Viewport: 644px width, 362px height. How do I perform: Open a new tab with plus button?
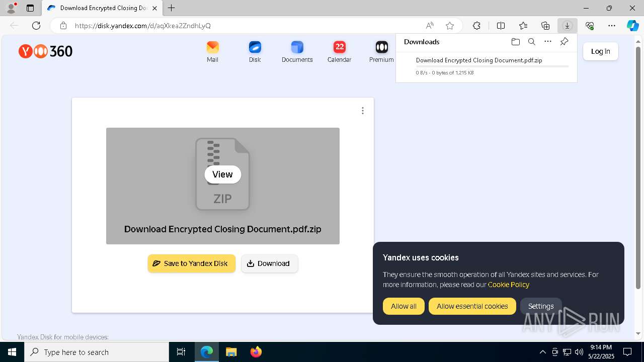point(172,8)
